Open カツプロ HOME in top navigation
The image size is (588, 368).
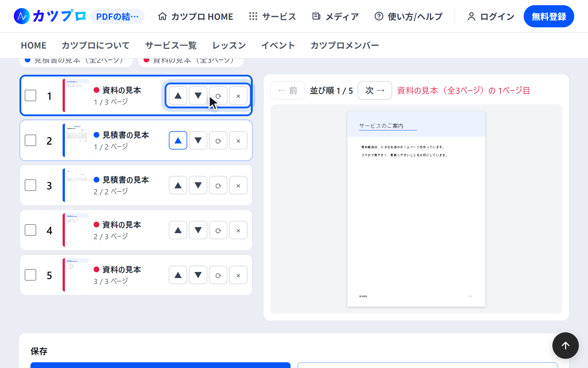196,16
